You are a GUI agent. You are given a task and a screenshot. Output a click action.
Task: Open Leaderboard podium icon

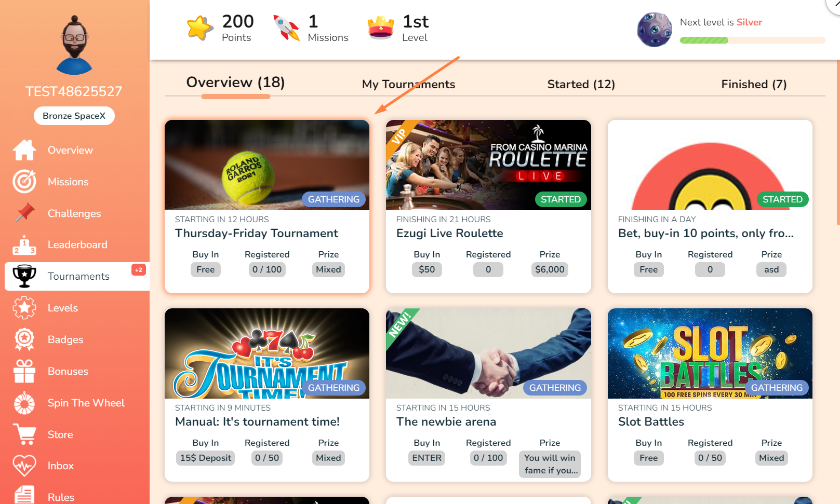tap(24, 245)
